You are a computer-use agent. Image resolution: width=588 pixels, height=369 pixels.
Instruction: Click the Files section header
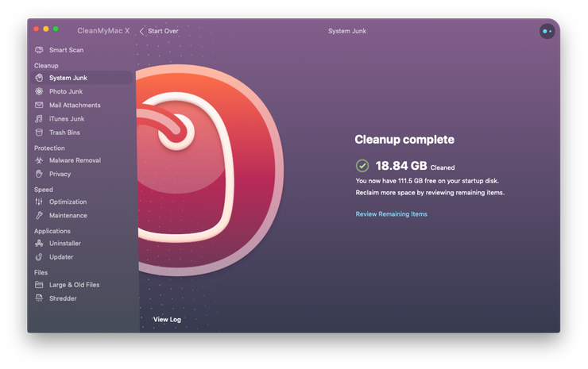41,272
